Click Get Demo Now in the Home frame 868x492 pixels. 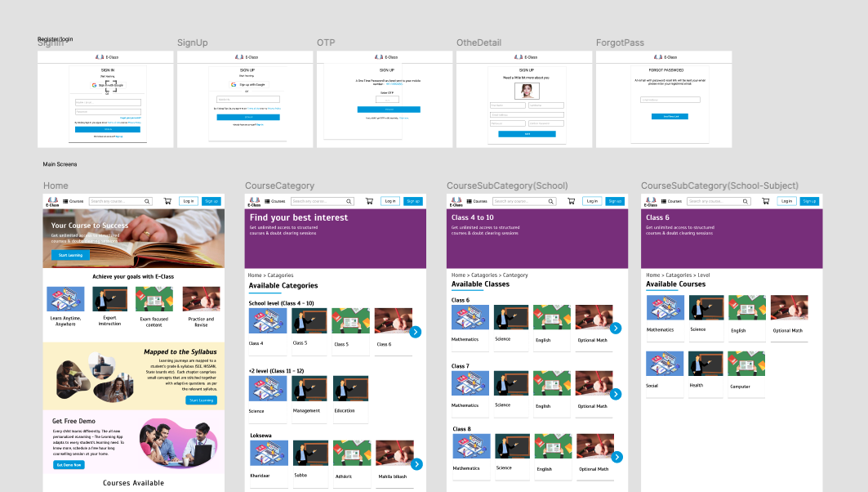69,465
